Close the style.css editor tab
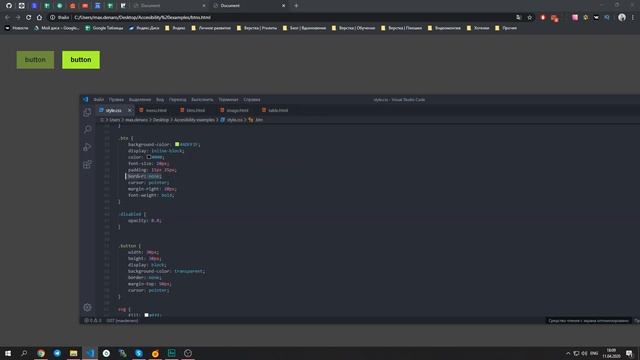The height and width of the screenshot is (360, 640). click(130, 110)
